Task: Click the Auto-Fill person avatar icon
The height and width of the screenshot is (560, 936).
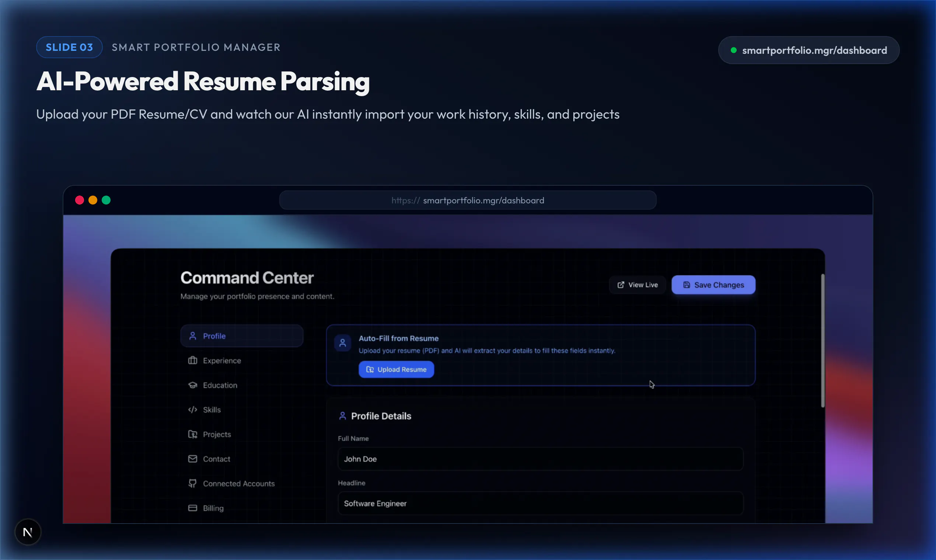Action: pyautogui.click(x=343, y=343)
